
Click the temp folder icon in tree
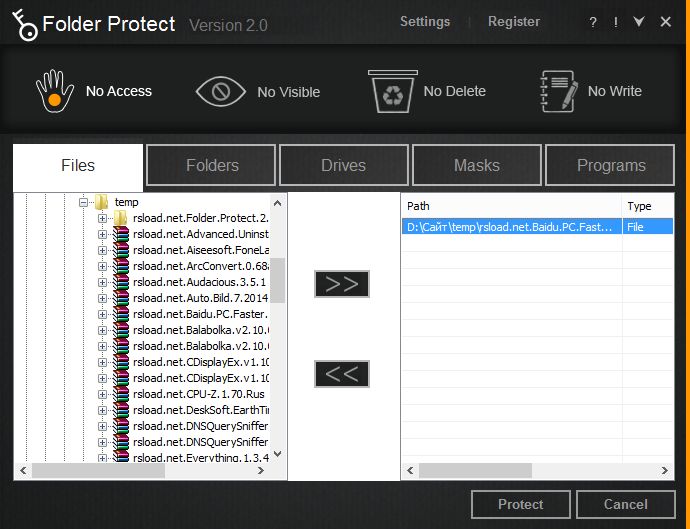pos(102,202)
